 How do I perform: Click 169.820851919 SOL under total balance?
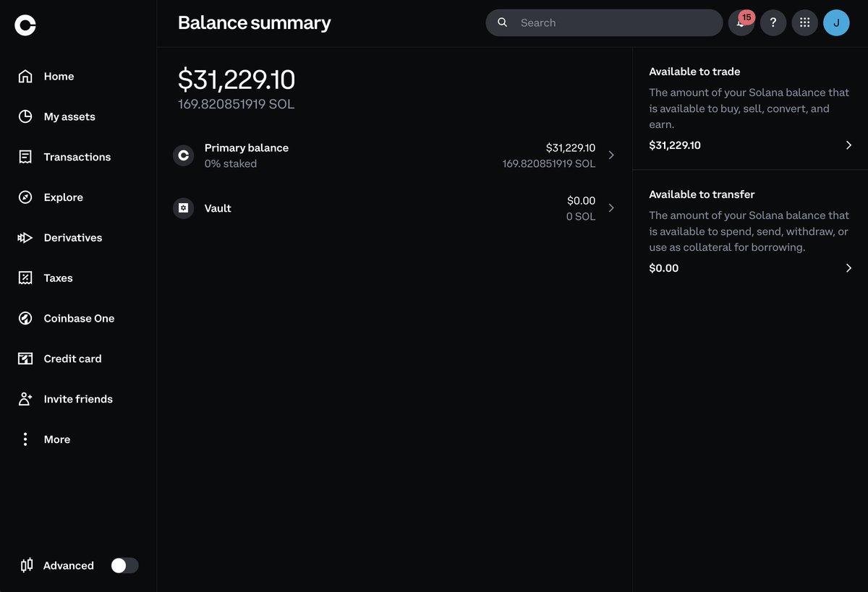pos(237,104)
